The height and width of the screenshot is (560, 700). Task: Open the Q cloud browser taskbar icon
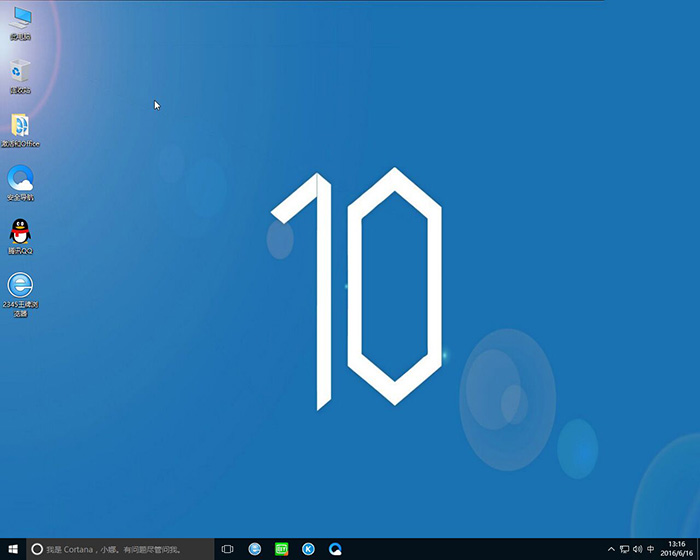pos(336,549)
